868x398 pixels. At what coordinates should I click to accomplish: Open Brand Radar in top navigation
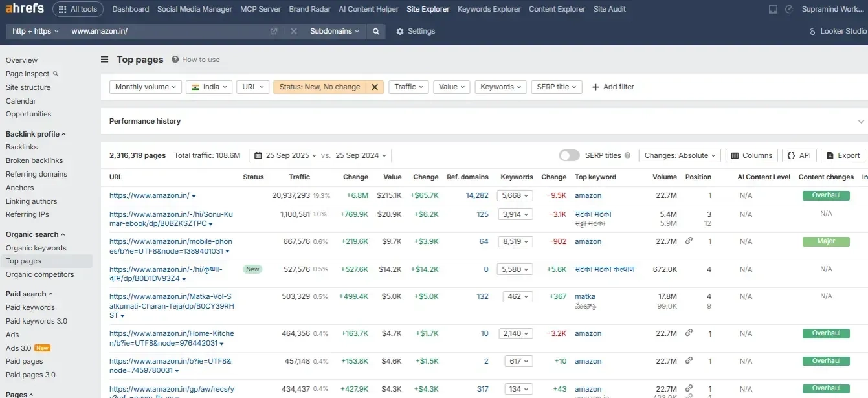click(x=309, y=9)
